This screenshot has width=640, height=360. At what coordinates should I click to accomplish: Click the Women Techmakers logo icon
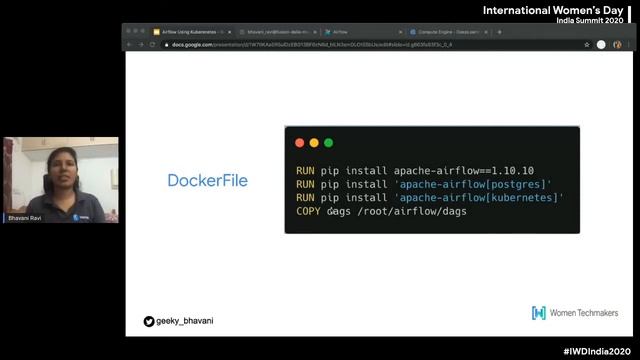click(539, 313)
